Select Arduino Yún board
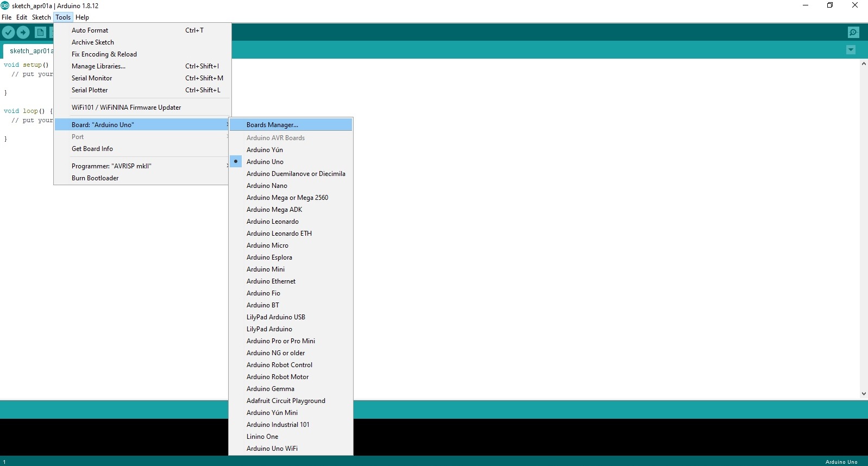The width and height of the screenshot is (868, 466). [x=291, y=150]
